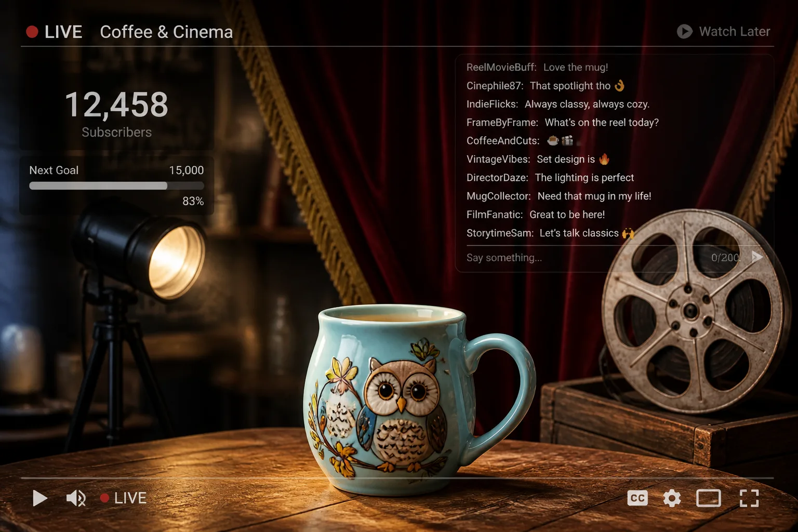Mute the stream with the speaker icon
Image resolution: width=798 pixels, height=532 pixels.
pos(76,498)
